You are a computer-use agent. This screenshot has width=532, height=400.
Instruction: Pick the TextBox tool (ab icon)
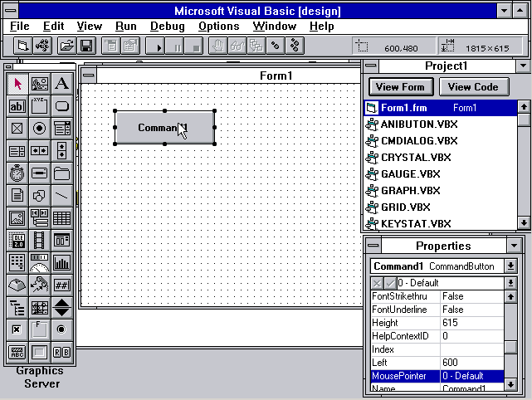(17, 106)
